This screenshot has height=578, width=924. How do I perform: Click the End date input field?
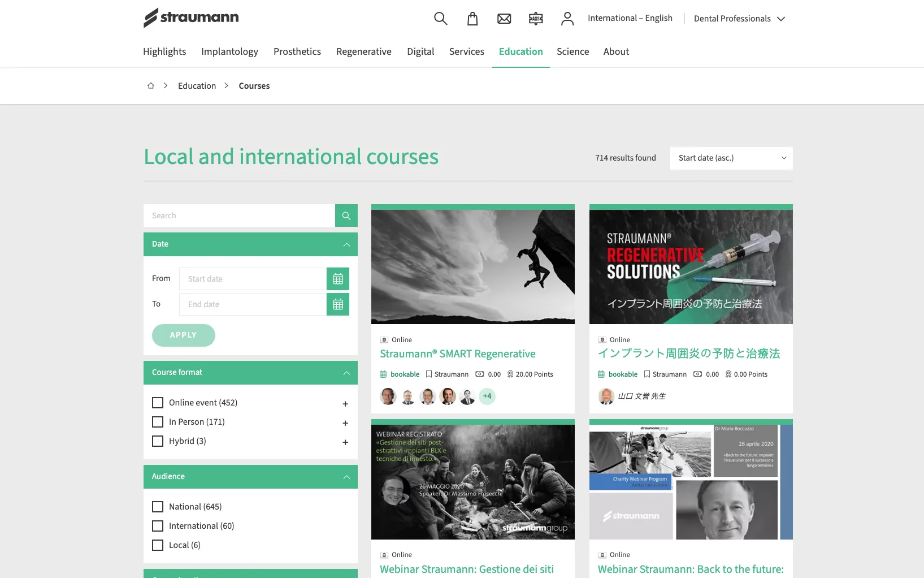(253, 304)
